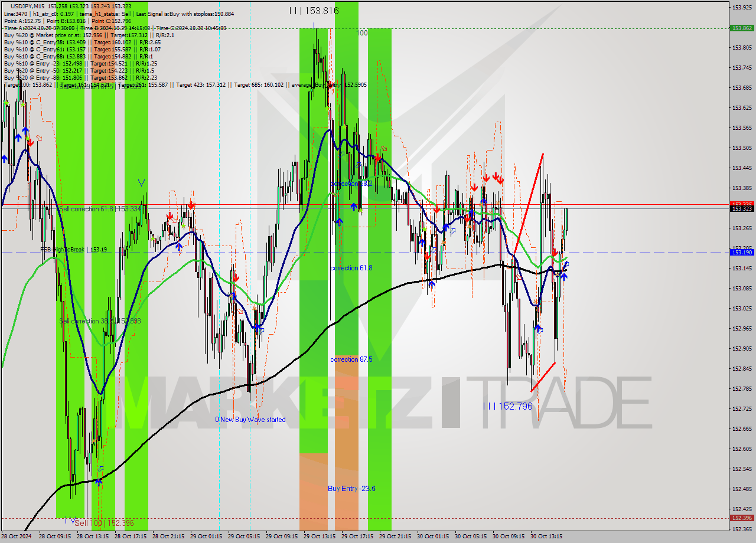Click the '29 Oct 13:15' time axis label
The height and width of the screenshot is (543, 756).
pyautogui.click(x=320, y=537)
